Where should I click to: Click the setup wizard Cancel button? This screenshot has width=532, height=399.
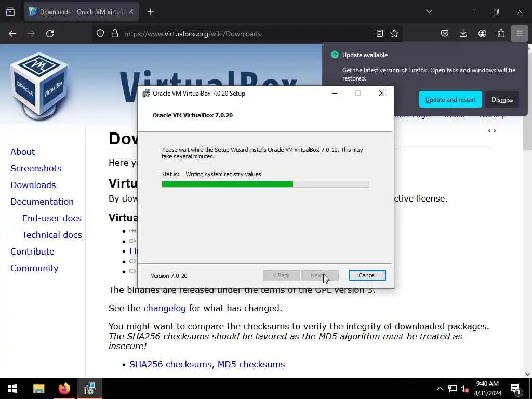click(x=367, y=275)
